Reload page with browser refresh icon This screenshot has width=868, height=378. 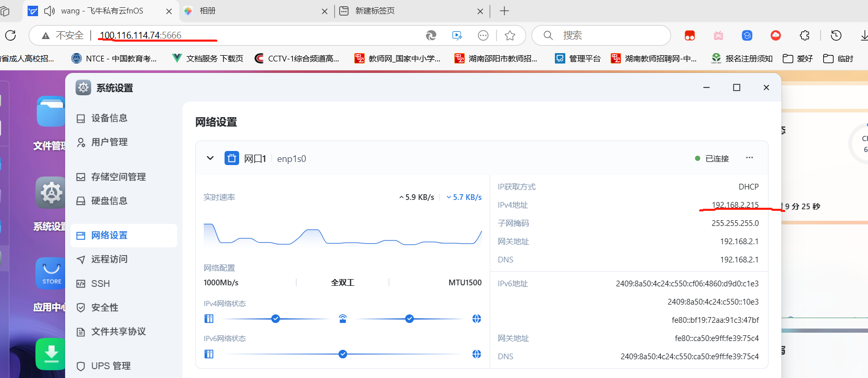(x=10, y=35)
